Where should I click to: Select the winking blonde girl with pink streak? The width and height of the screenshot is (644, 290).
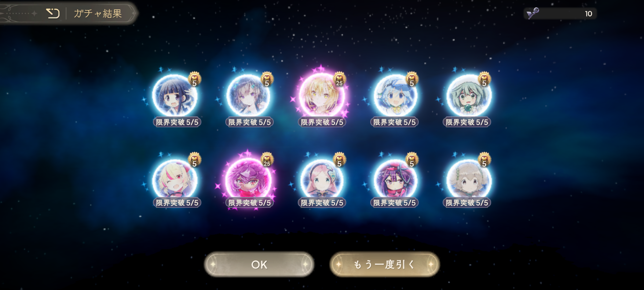[175, 180]
